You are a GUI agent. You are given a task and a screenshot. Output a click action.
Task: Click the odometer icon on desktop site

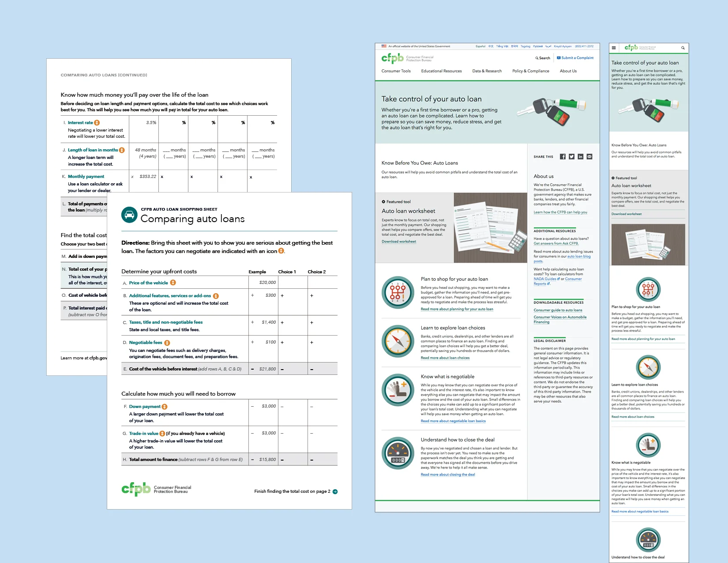point(398,453)
